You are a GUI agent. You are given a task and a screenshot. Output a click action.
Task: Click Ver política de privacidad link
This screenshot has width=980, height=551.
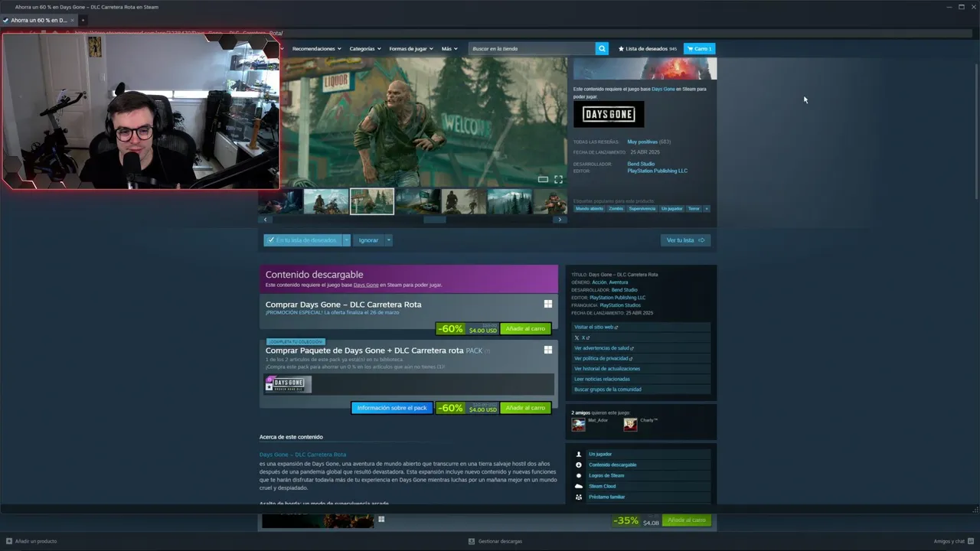pyautogui.click(x=603, y=358)
